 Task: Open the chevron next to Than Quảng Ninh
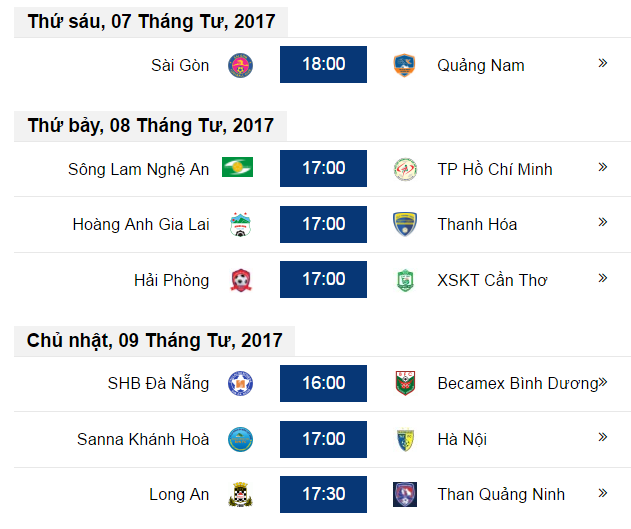pos(602,493)
